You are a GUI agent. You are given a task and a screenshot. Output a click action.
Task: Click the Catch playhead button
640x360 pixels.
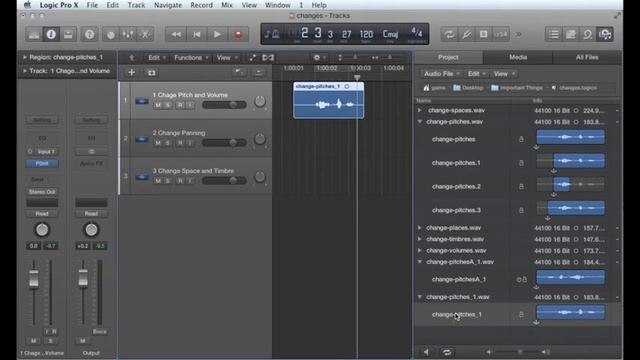268,58
